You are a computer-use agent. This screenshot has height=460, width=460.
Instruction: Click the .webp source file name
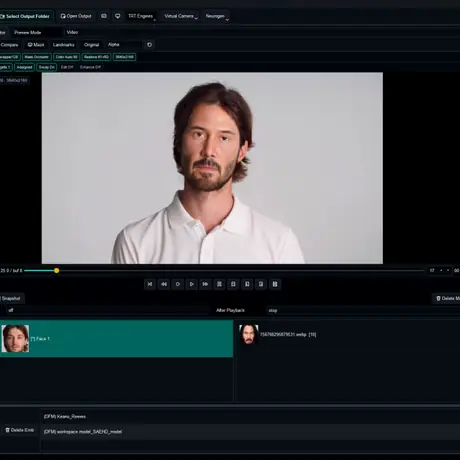(288, 334)
